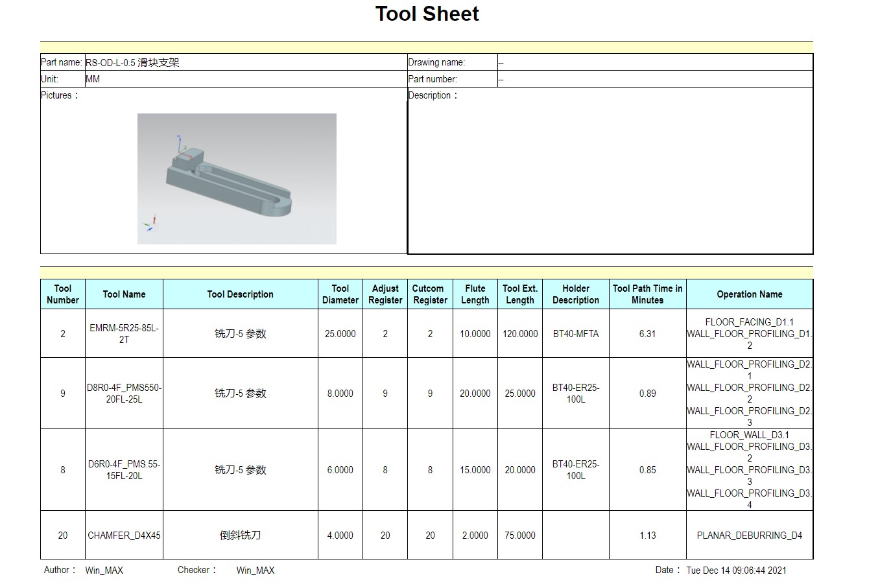
Task: Click the tool diameter 6.0000 cell
Action: [x=340, y=470]
